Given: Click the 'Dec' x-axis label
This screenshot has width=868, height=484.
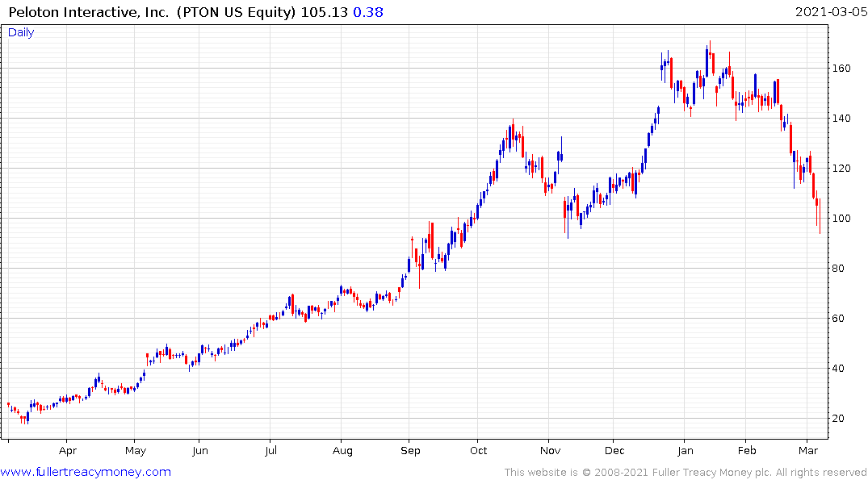Looking at the screenshot, I should coord(614,451).
